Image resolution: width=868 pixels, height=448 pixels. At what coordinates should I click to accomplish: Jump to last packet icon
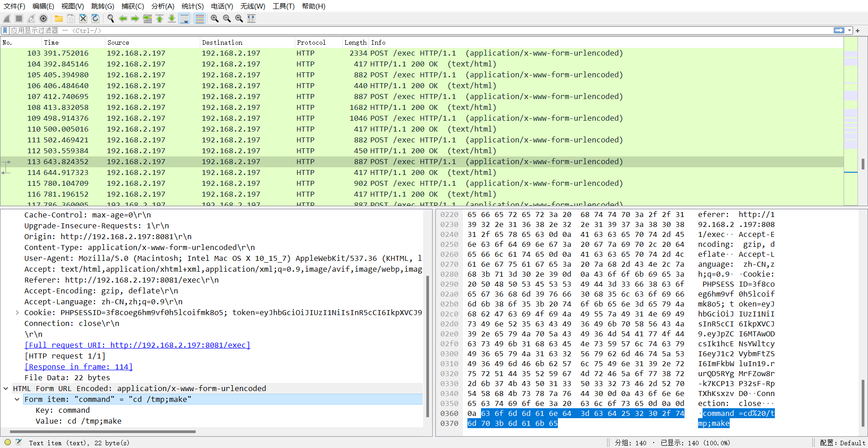tap(172, 19)
